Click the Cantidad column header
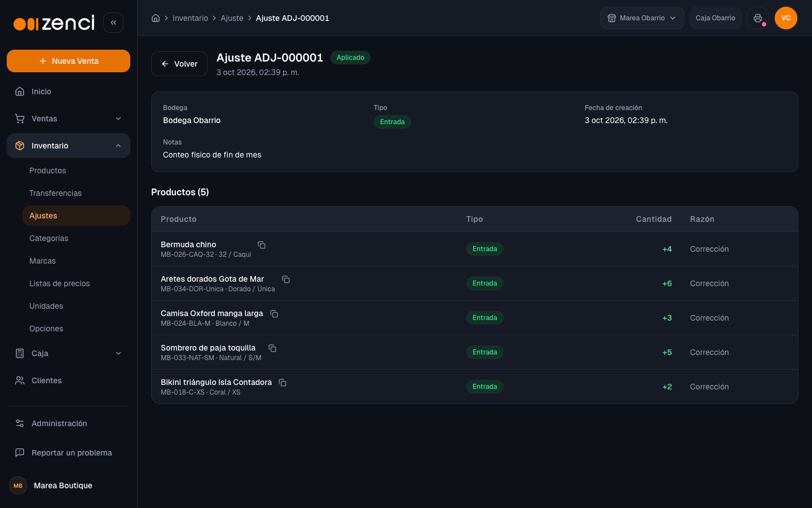812x508 pixels. (654, 219)
